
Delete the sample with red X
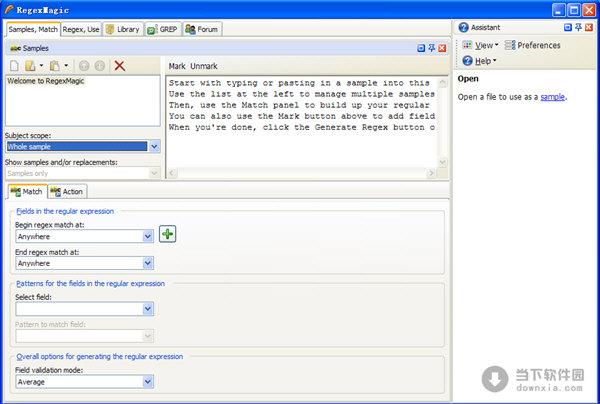pyautogui.click(x=120, y=66)
